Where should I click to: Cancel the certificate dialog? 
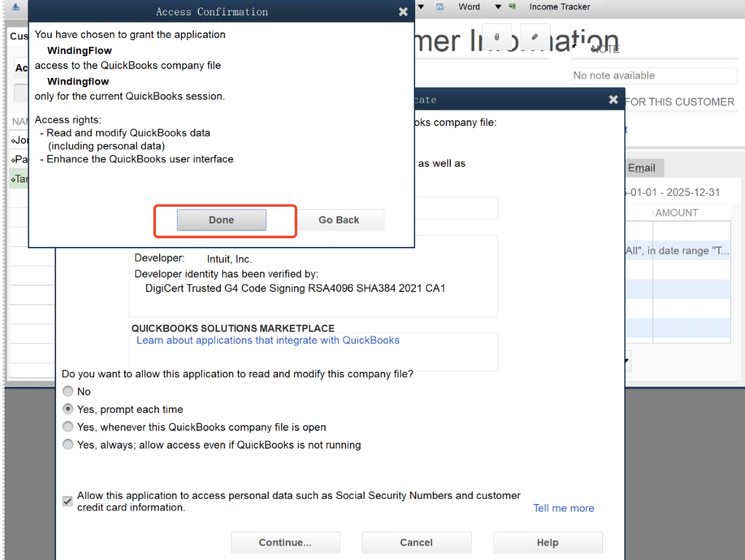[417, 543]
